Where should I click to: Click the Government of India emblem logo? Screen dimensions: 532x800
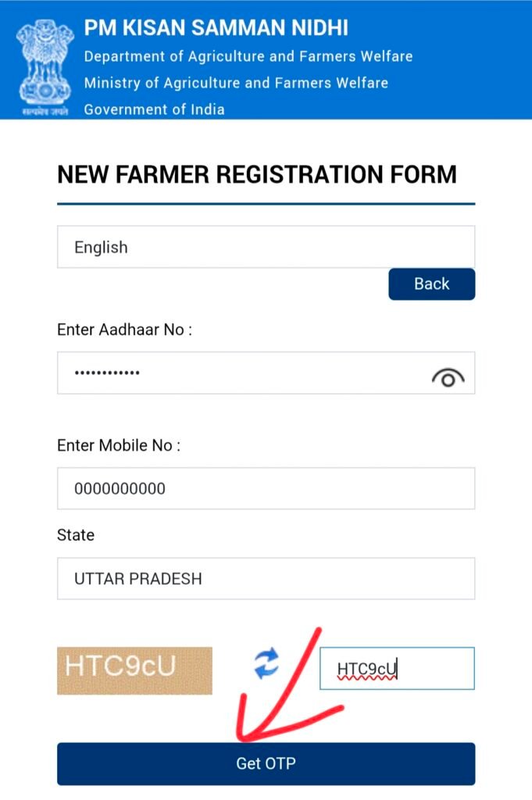[45, 66]
